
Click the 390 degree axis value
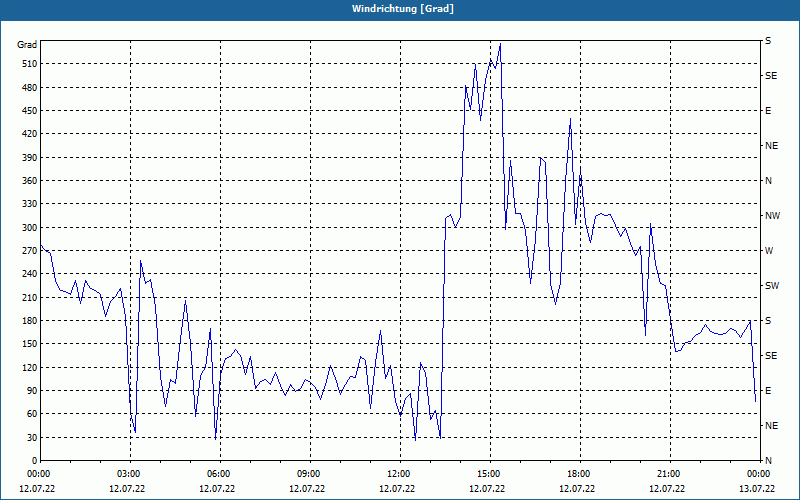30,158
